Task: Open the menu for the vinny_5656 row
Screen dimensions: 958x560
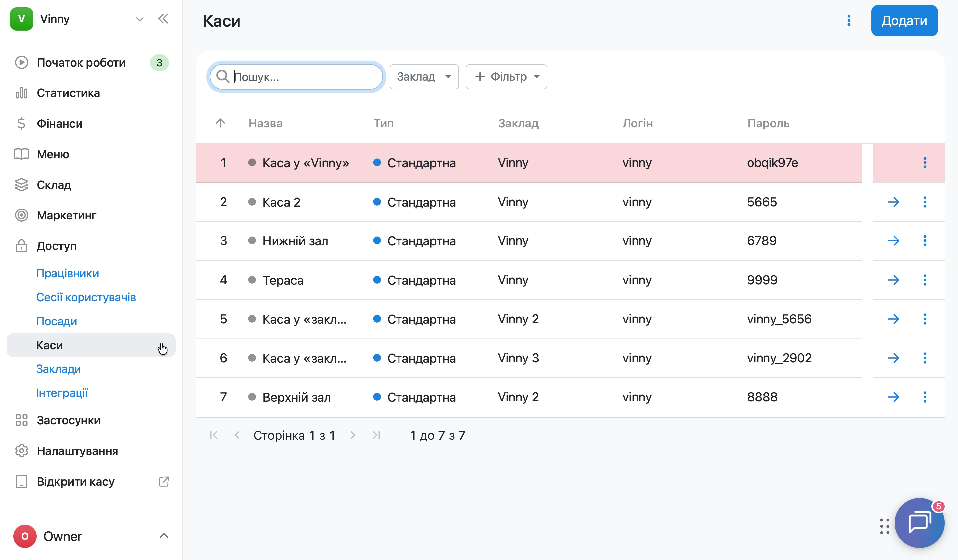Action: pos(924,319)
